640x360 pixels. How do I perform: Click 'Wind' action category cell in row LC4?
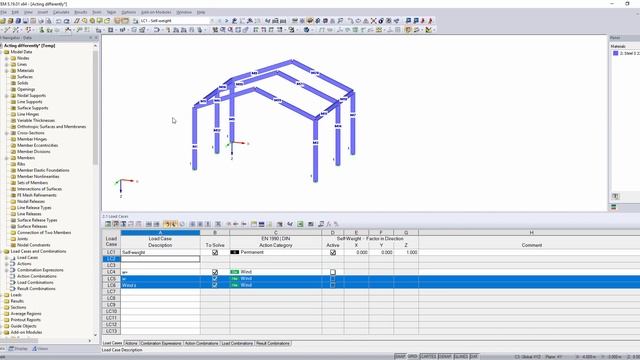(276, 272)
